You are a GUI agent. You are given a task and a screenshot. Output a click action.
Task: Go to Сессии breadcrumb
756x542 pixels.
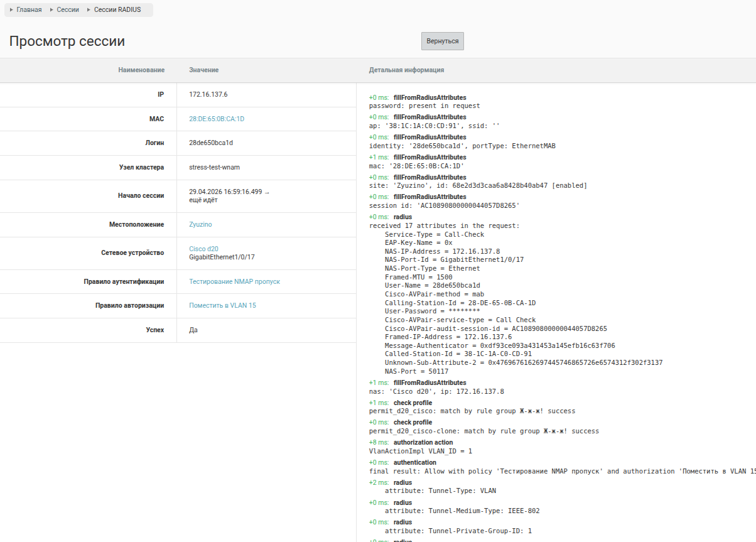pyautogui.click(x=68, y=10)
